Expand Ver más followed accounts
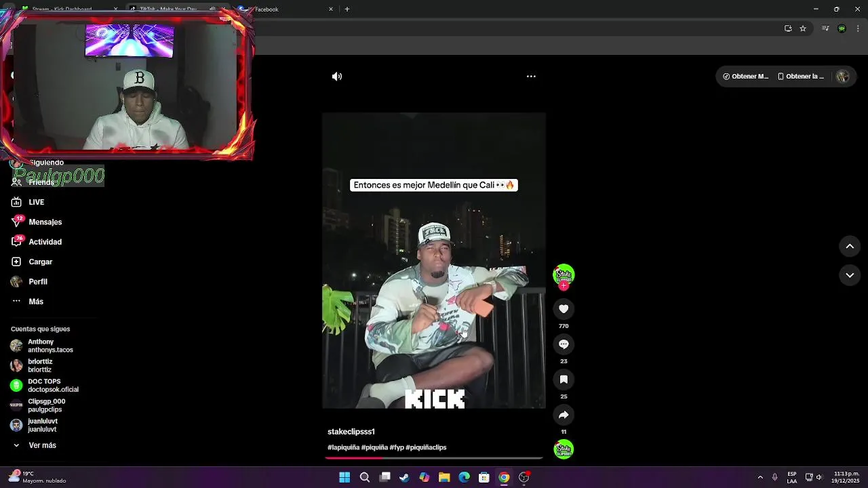Image resolution: width=868 pixels, height=488 pixels. tap(42, 445)
